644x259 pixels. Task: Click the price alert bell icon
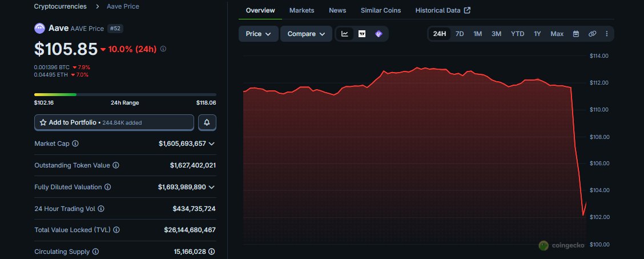(x=207, y=122)
